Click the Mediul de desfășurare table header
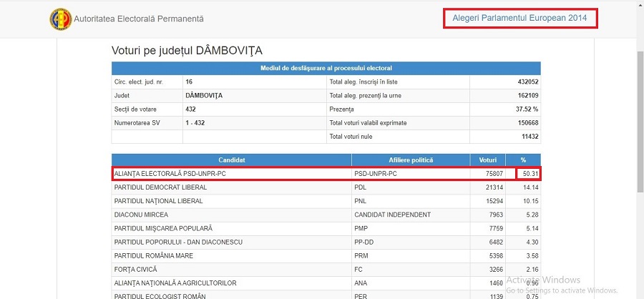The image size is (644, 299). (x=326, y=68)
